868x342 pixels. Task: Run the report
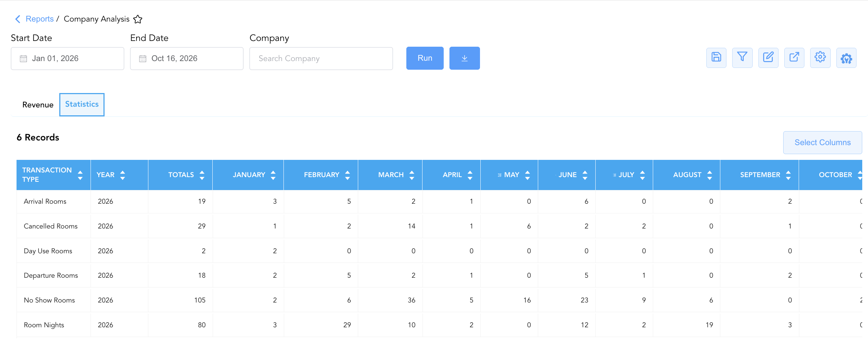(425, 58)
